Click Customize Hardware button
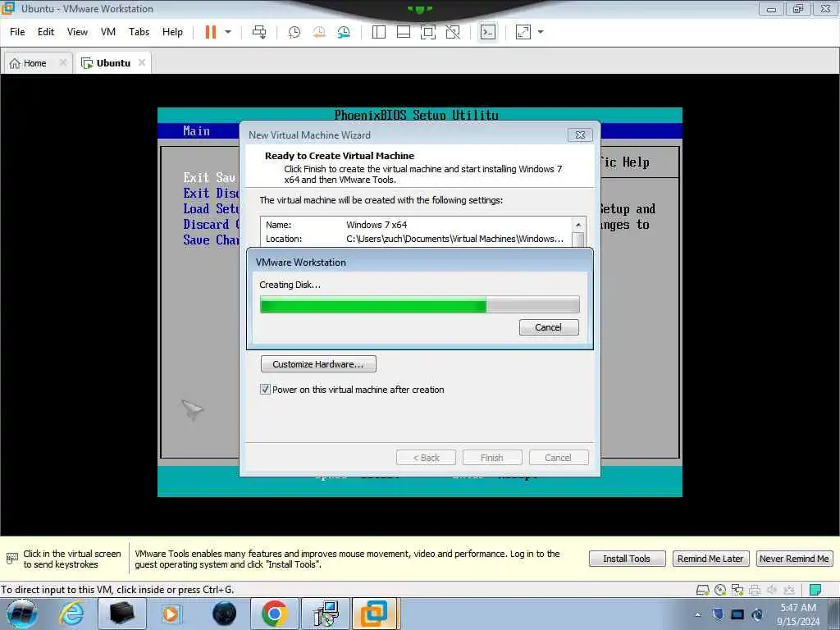The width and height of the screenshot is (840, 630). point(318,364)
